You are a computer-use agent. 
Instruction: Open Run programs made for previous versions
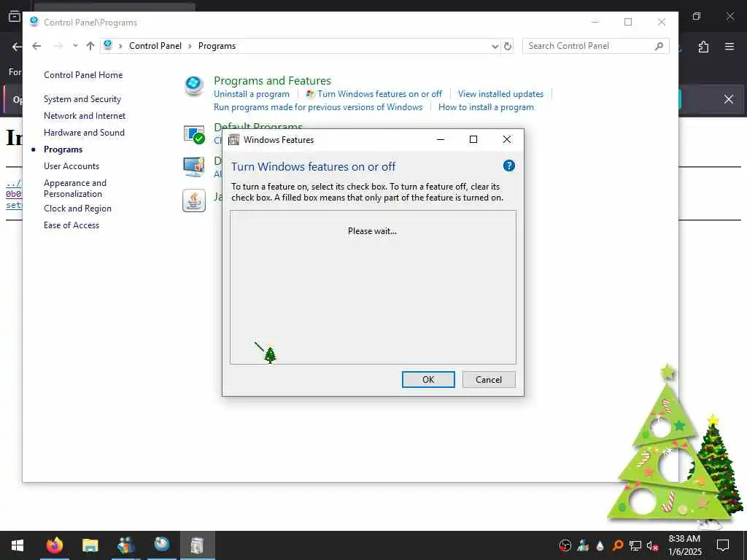tap(318, 107)
